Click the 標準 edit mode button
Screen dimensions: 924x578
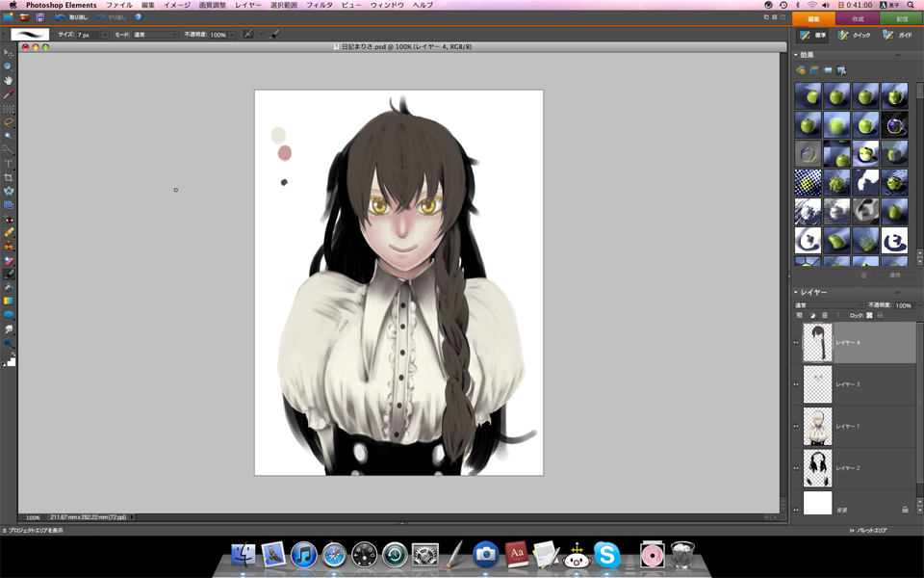click(813, 36)
